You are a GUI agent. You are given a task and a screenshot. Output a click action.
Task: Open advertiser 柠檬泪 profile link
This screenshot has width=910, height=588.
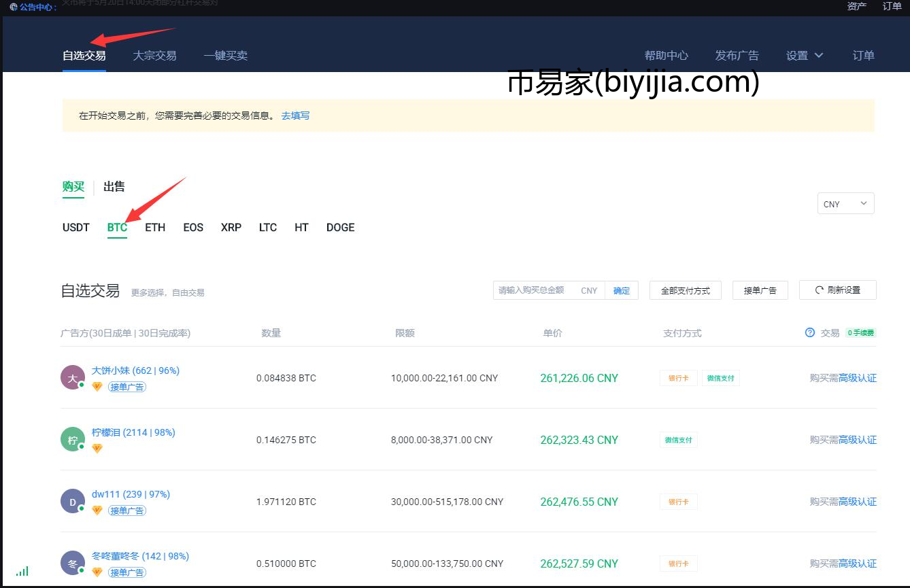[x=133, y=432]
